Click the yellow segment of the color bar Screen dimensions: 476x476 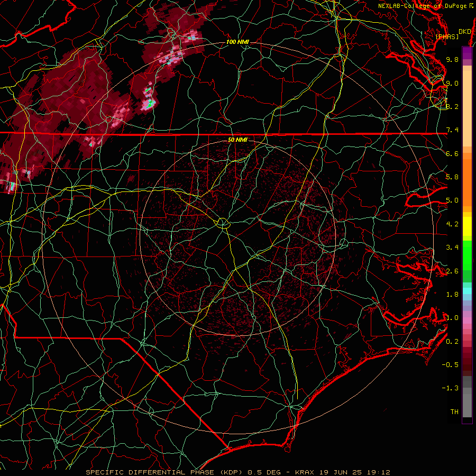(467, 226)
